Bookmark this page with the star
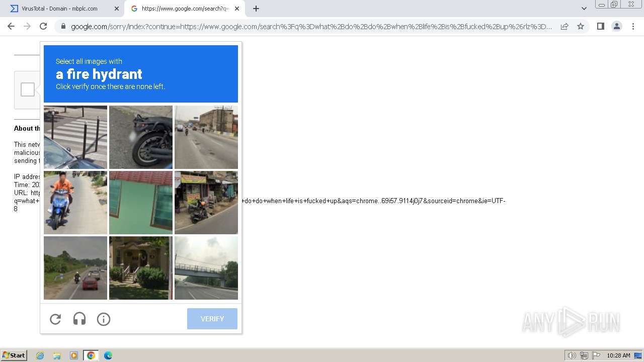The image size is (644, 362). tap(581, 26)
